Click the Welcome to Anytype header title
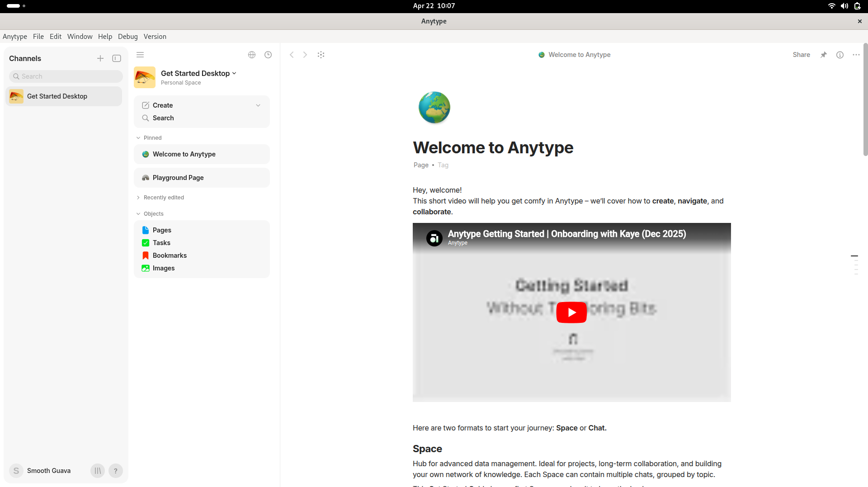 (x=574, y=55)
